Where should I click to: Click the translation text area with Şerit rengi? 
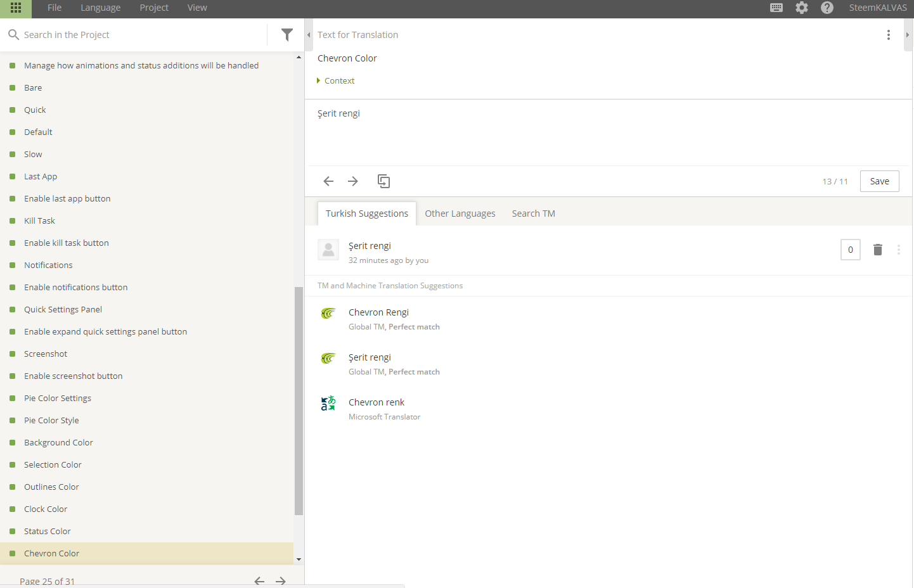(x=608, y=133)
